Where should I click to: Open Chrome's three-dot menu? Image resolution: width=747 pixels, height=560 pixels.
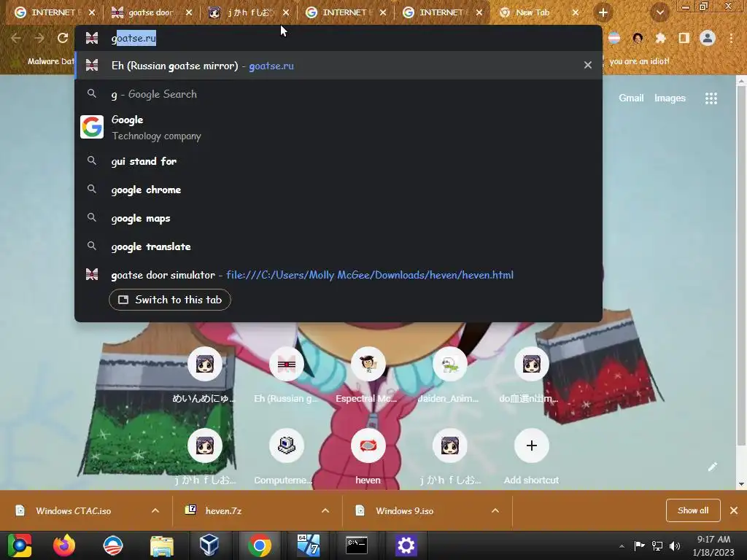(731, 38)
